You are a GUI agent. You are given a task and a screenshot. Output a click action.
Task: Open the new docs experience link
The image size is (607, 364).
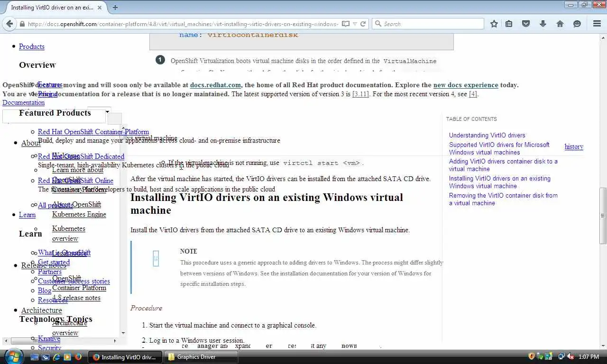pyautogui.click(x=466, y=85)
